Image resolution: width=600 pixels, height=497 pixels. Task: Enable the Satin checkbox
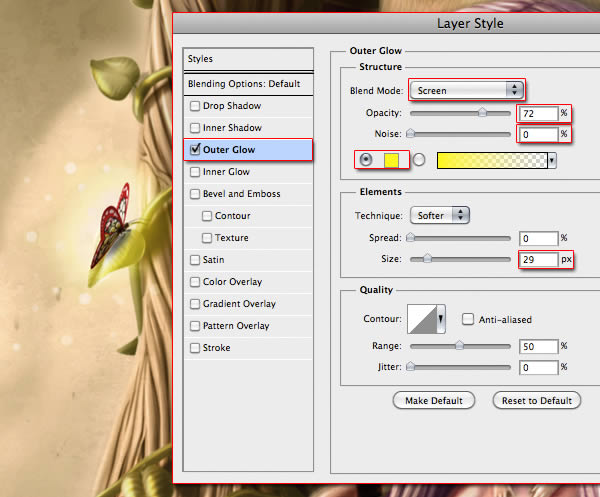coord(195,260)
